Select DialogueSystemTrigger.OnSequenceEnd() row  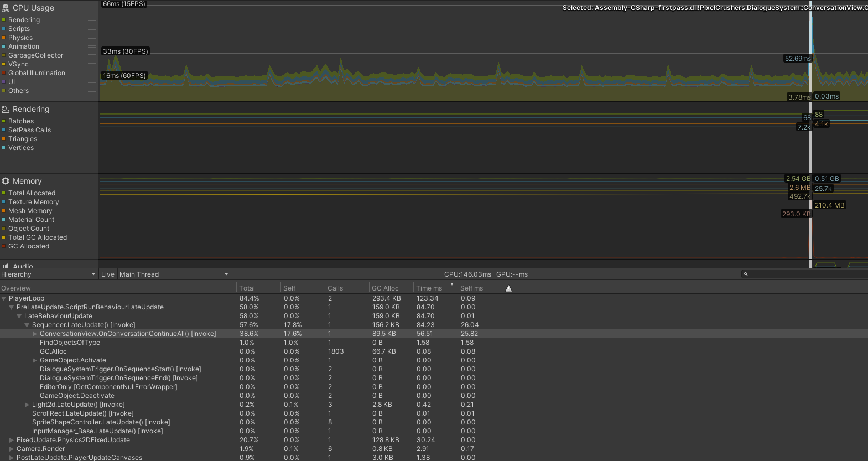pos(434,378)
